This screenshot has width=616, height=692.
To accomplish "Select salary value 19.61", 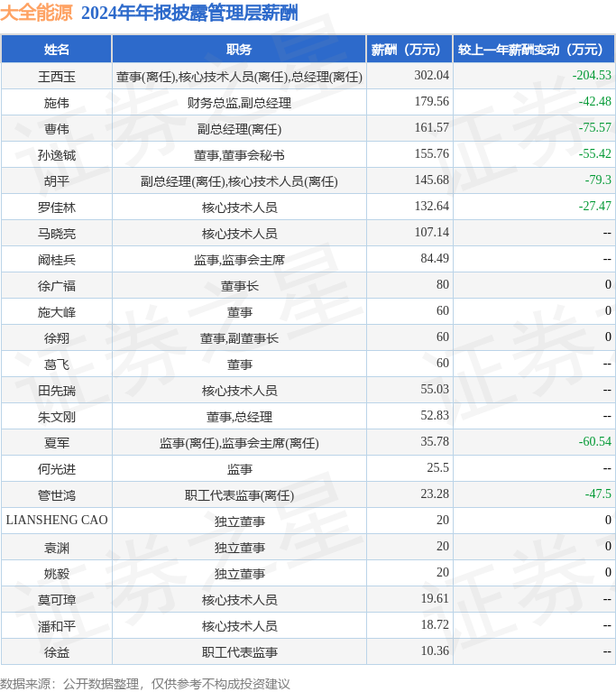I will 435,598.
